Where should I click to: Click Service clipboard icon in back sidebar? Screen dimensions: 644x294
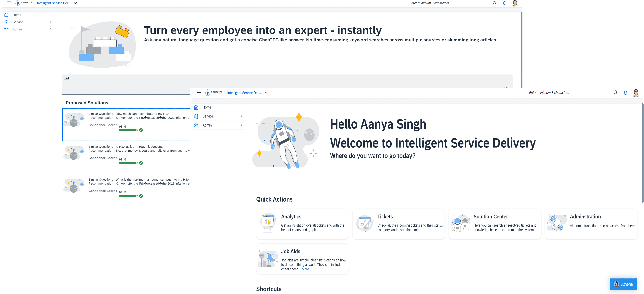pos(7,22)
